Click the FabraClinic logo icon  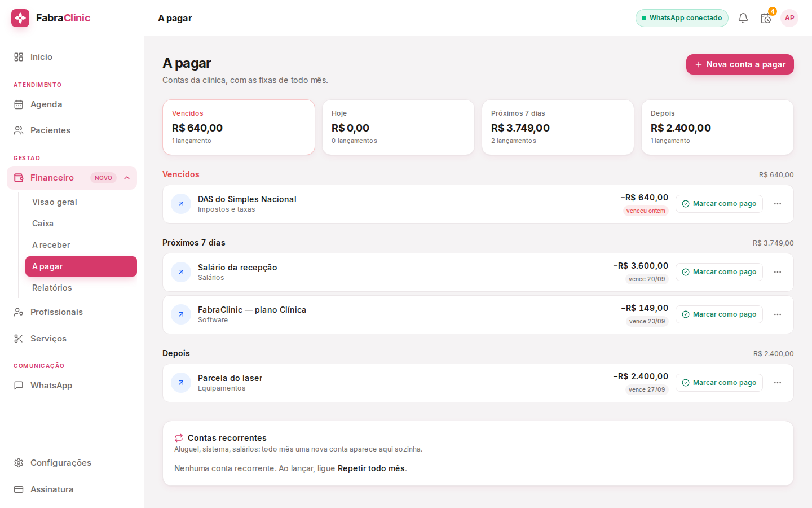20,18
